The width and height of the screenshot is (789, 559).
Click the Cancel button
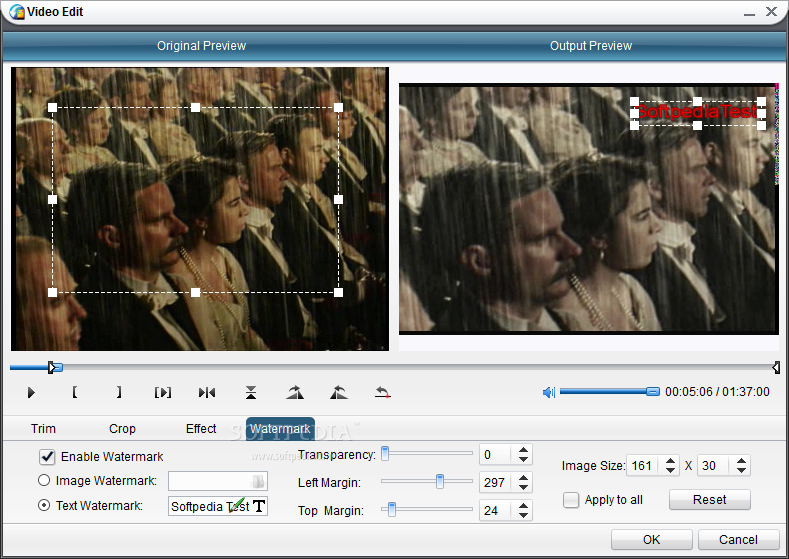738,539
